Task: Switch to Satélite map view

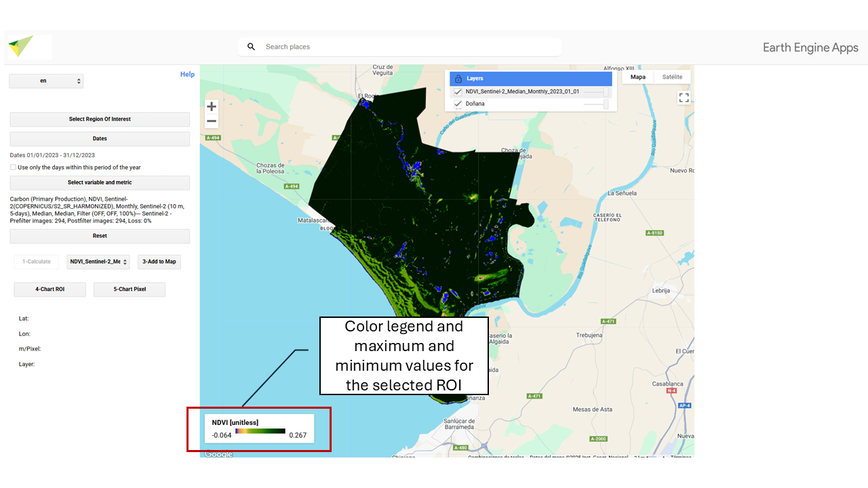Action: tap(672, 77)
